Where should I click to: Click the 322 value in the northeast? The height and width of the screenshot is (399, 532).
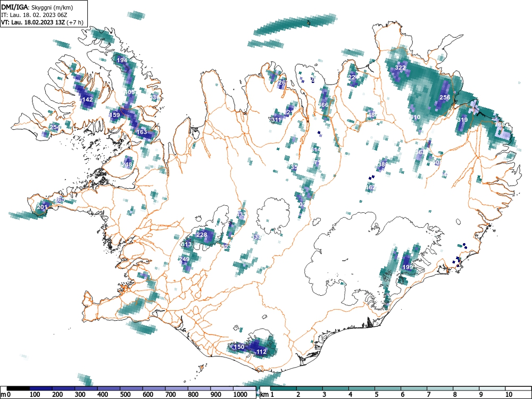pyautogui.click(x=401, y=68)
